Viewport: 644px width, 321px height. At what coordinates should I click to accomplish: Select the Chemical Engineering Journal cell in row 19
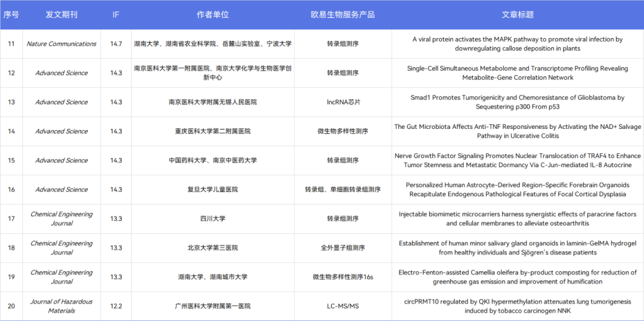click(x=61, y=277)
